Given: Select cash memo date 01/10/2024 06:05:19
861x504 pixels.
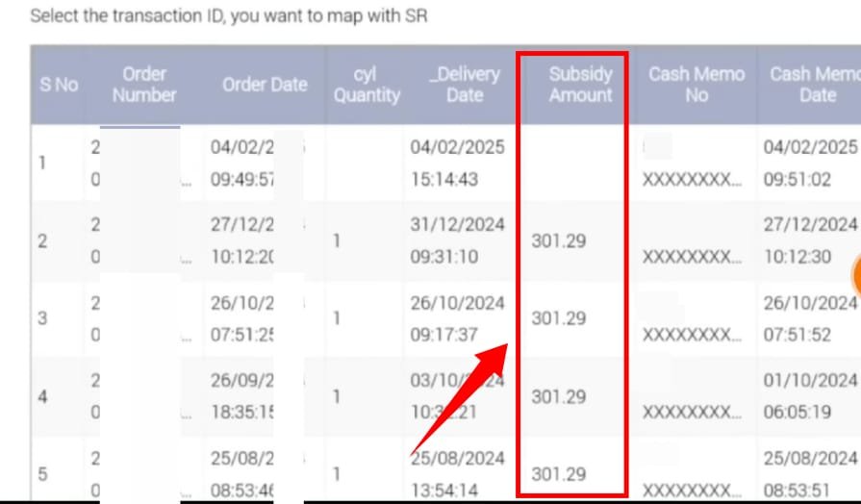Looking at the screenshot, I should click(809, 396).
